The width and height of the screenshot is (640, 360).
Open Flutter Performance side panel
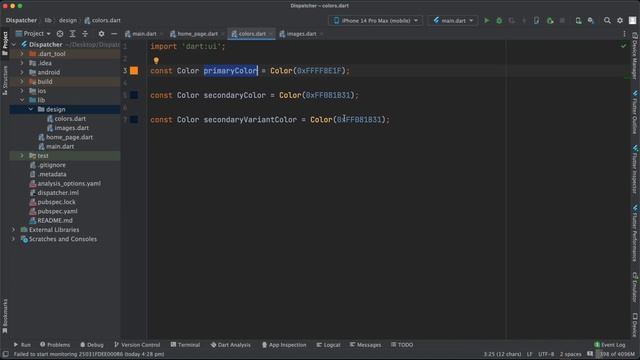click(x=635, y=233)
